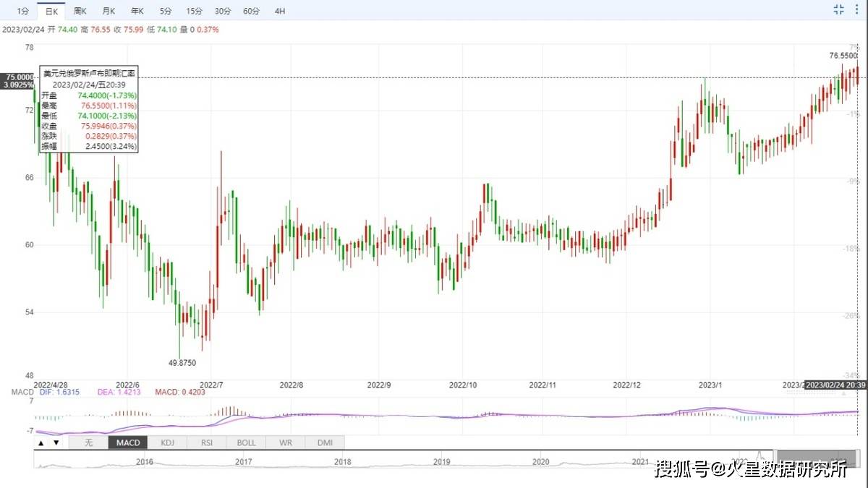Turn on BOLL indicator
The image size is (868, 488).
[246, 442]
